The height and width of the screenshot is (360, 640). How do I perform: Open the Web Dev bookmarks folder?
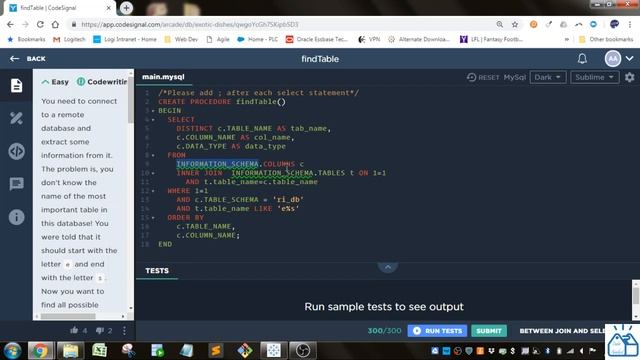[181, 40]
